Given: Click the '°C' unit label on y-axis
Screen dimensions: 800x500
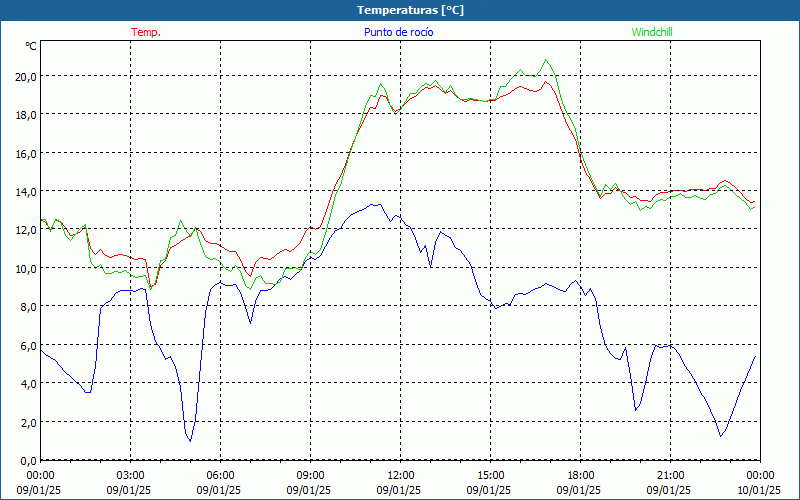Looking at the screenshot, I should coord(31,46).
